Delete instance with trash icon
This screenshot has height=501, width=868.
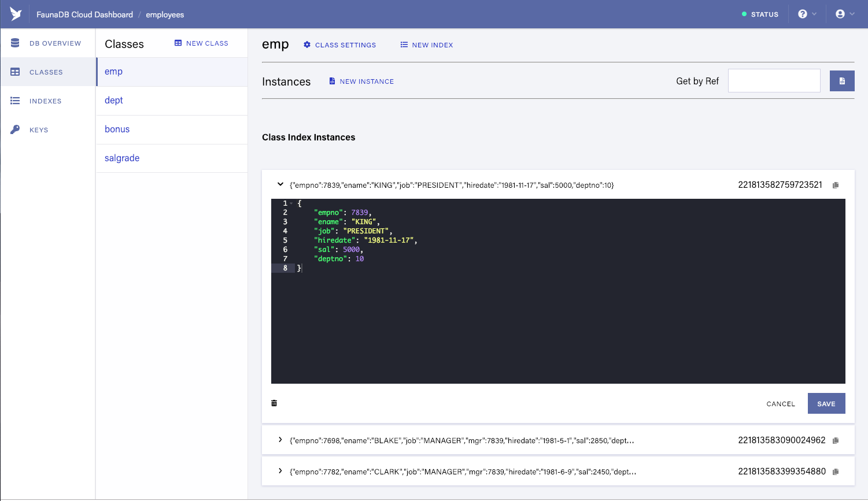(x=274, y=403)
